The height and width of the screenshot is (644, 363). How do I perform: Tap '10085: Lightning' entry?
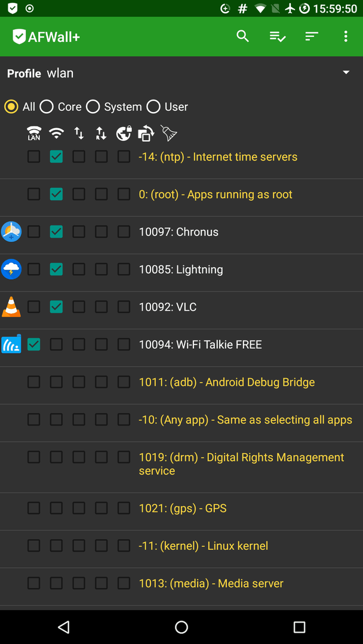(x=181, y=270)
